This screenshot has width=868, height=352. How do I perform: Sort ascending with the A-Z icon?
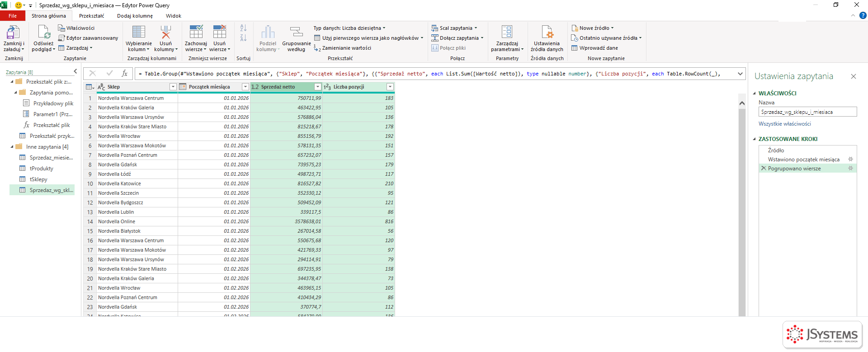point(243,28)
